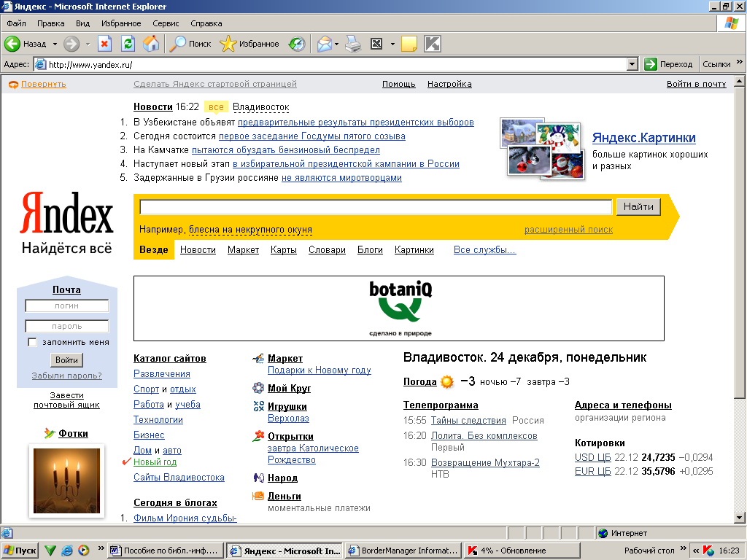Click the yellow note toolbar icon
The height and width of the screenshot is (560, 747).
(409, 44)
